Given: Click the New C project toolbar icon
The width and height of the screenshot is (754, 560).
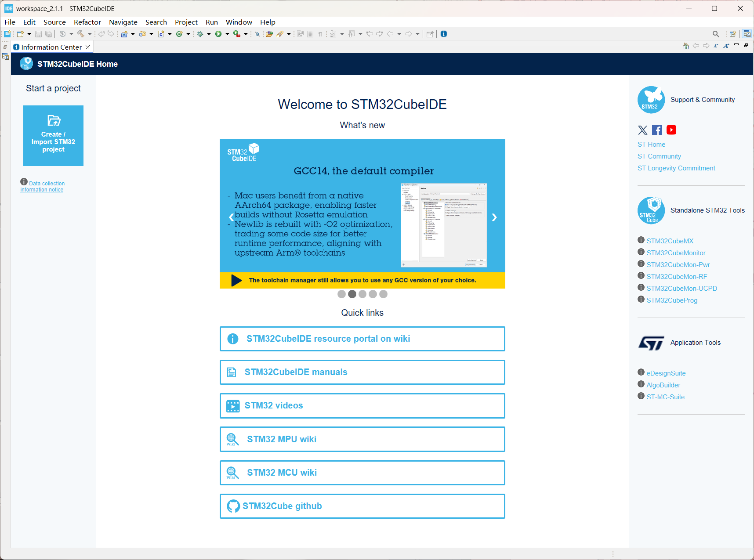Looking at the screenshot, I should coord(124,34).
